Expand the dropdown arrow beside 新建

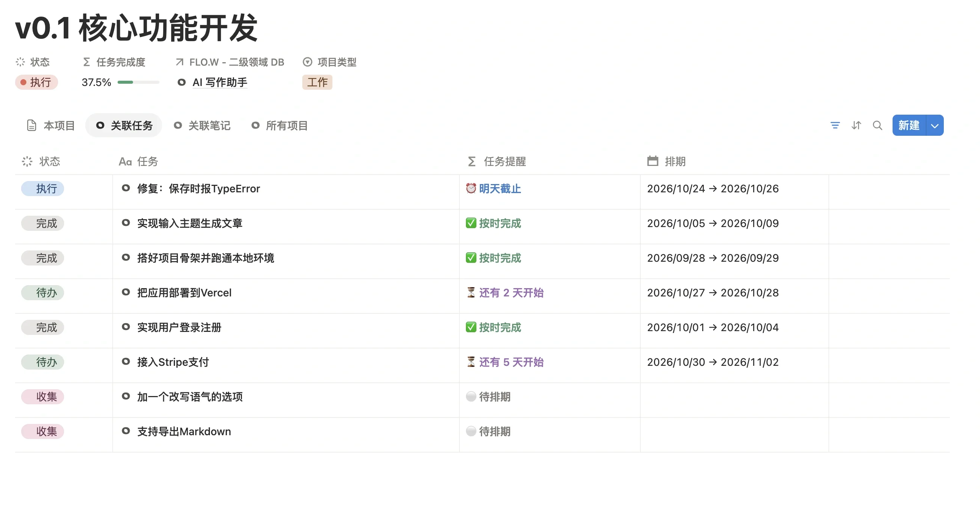click(934, 125)
